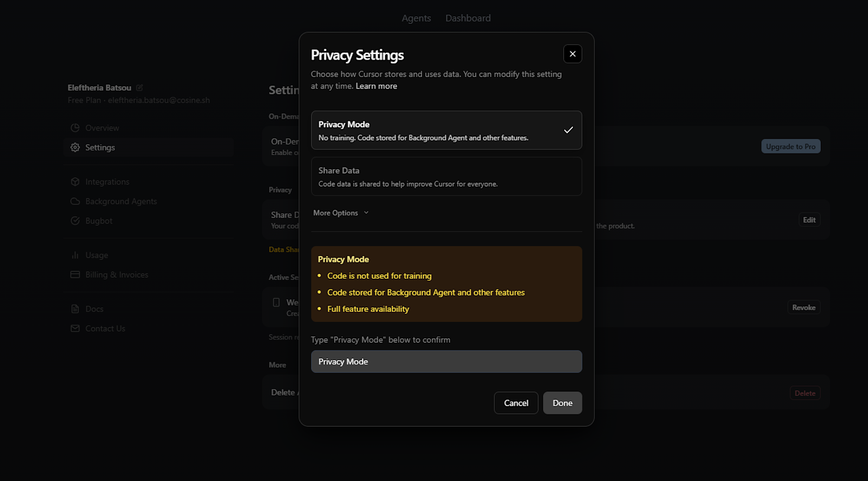Open Overview in the sidebar
The image size is (868, 481).
tap(149, 128)
